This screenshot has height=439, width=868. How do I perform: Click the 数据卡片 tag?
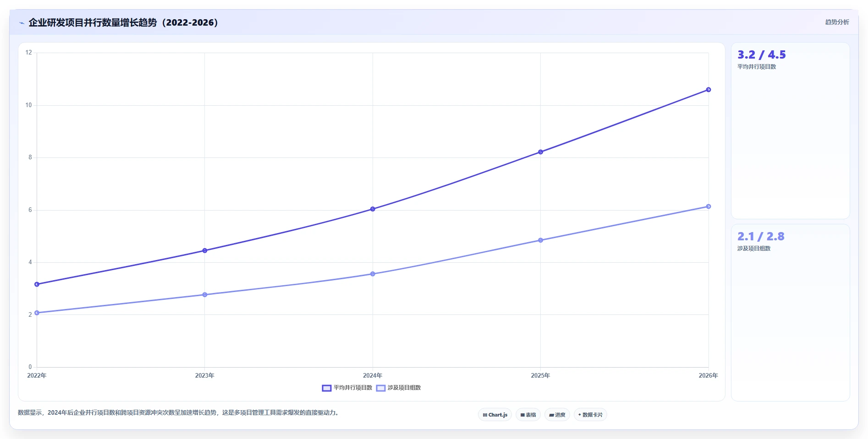point(590,415)
